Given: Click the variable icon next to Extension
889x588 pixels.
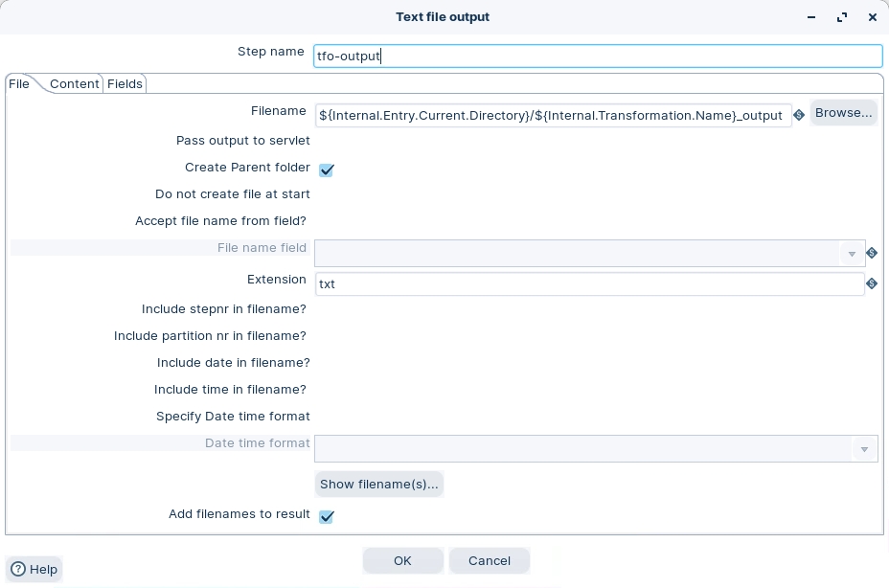Looking at the screenshot, I should click(872, 283).
